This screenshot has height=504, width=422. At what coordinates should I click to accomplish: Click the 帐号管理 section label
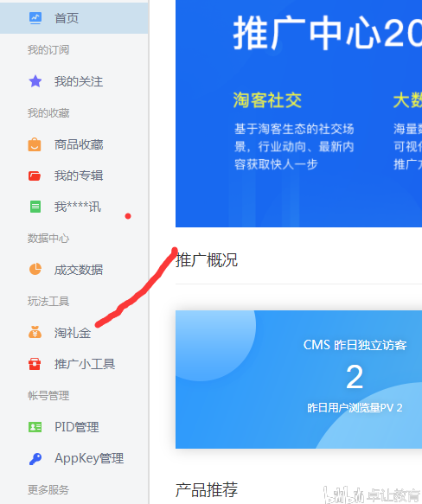tap(48, 396)
